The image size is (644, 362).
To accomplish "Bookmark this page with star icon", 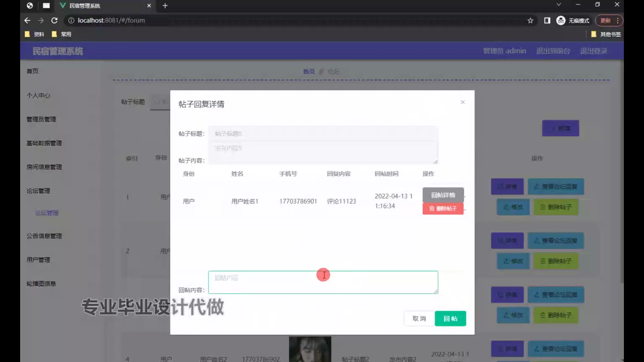I will [530, 20].
